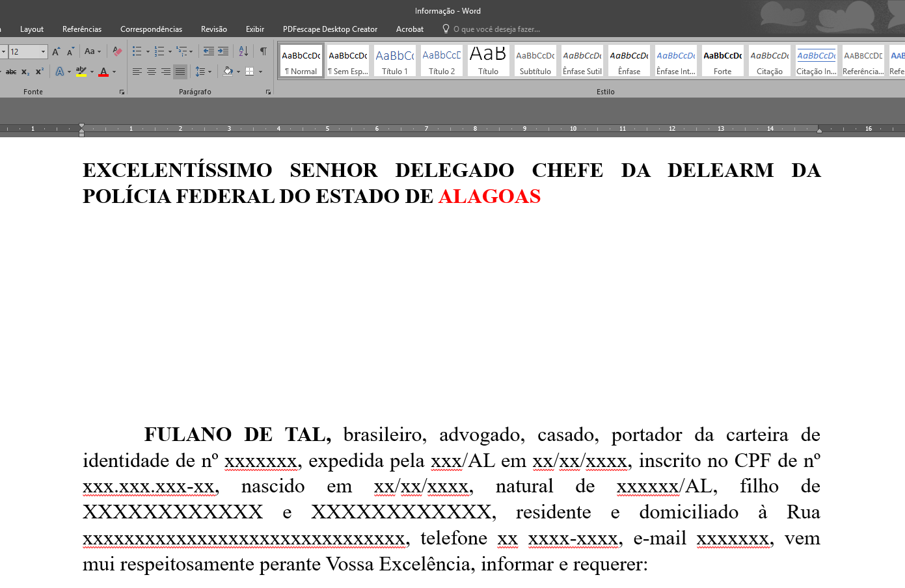Open the line spacing dropdown
Image resolution: width=905 pixels, height=588 pixels.
[x=203, y=72]
